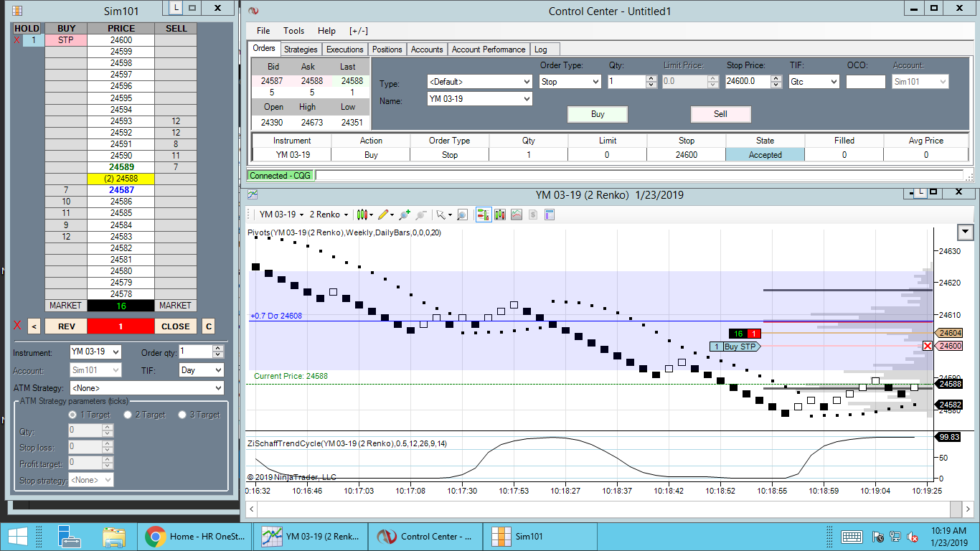Switch to the Strategies tab
The image size is (980, 551).
[301, 50]
